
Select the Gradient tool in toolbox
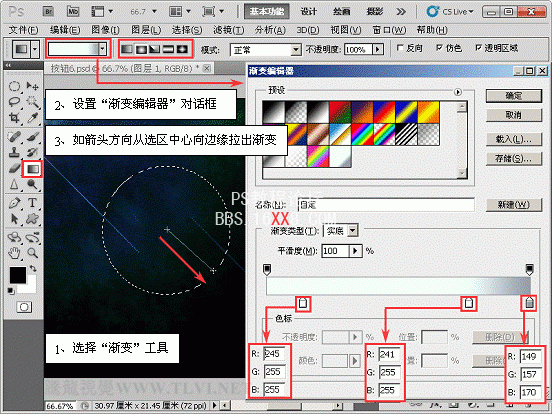click(33, 169)
